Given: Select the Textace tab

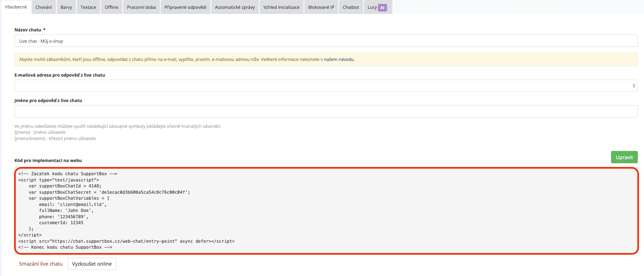Looking at the screenshot, I should [88, 7].
